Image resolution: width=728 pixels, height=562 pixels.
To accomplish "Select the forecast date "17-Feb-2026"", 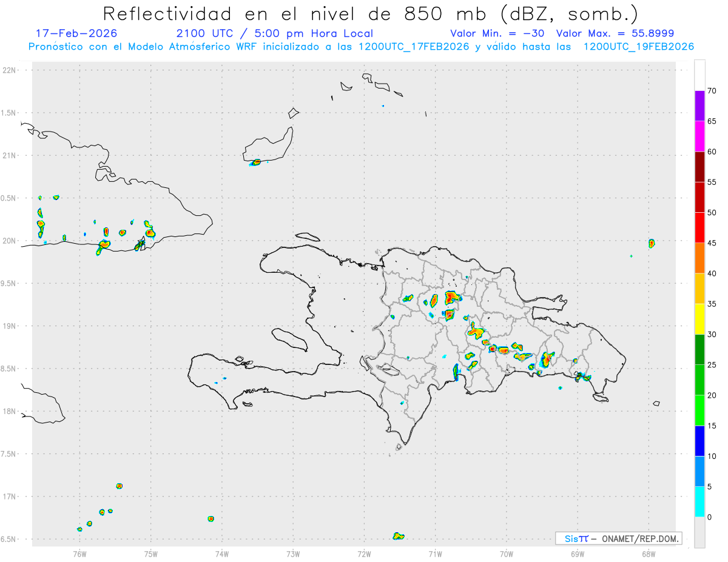I will pyautogui.click(x=76, y=33).
